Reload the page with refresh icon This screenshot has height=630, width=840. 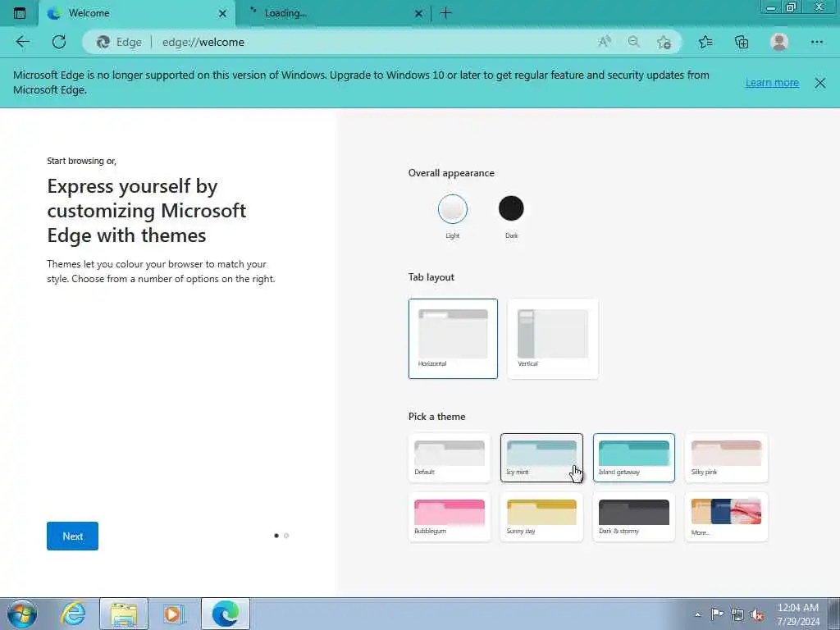[x=59, y=42]
